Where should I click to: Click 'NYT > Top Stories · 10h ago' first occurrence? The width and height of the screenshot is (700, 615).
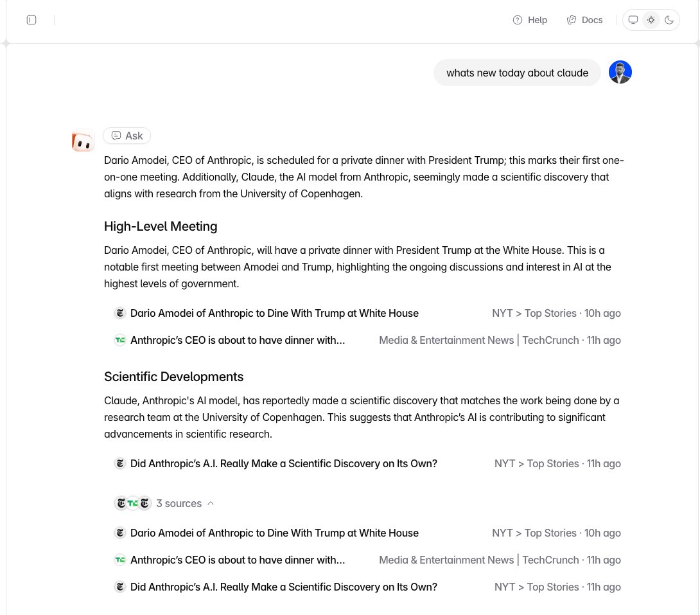(556, 313)
